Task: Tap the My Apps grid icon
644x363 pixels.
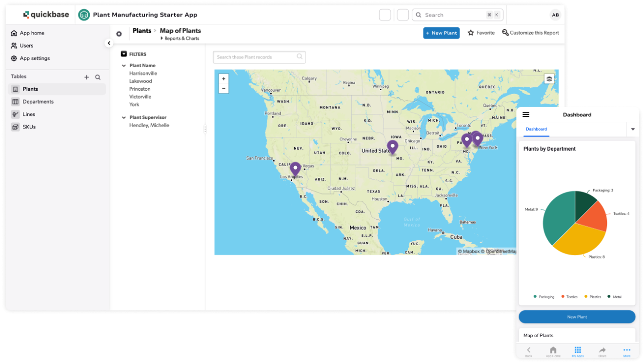Action: 578,350
